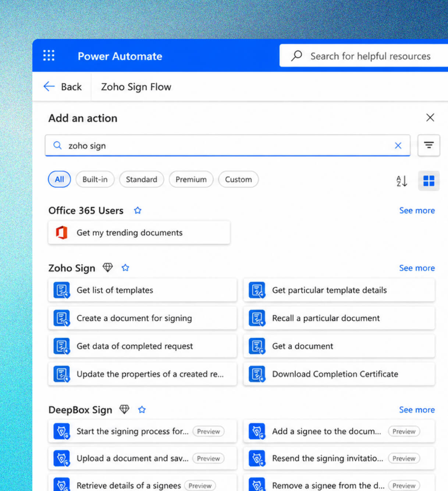Favorite the Zoho Sign connector star
This screenshot has height=491, width=448.
click(x=125, y=268)
